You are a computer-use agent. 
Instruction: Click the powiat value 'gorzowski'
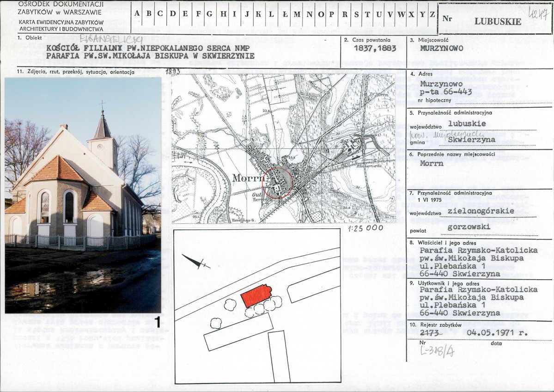pyautogui.click(x=469, y=227)
